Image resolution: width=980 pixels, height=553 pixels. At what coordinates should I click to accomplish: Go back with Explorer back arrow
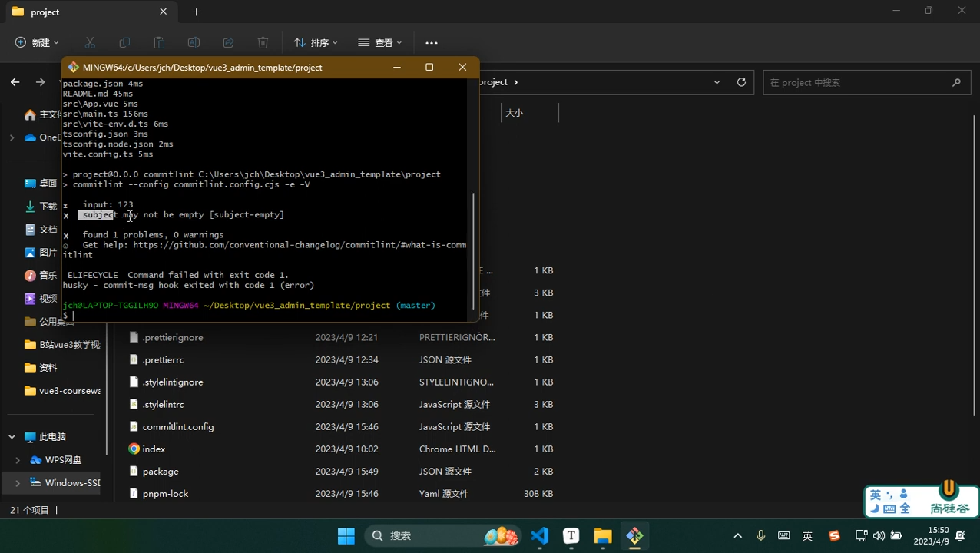[x=15, y=82]
